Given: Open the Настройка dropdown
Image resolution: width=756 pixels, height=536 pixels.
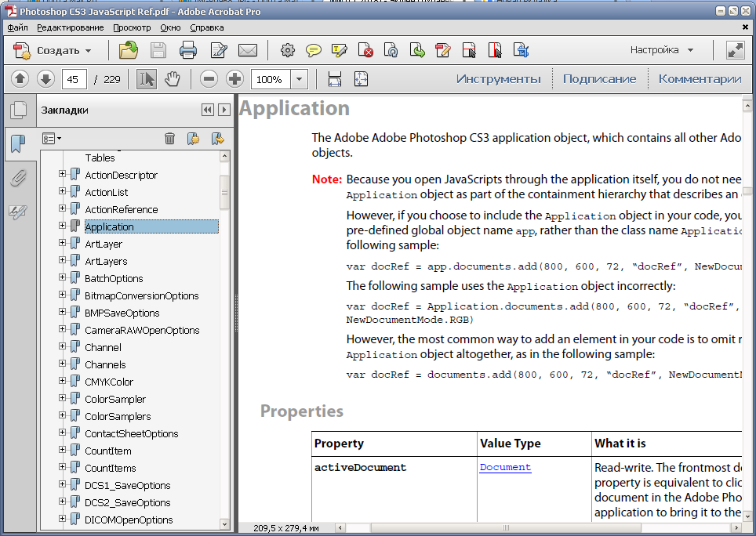Looking at the screenshot, I should (662, 50).
